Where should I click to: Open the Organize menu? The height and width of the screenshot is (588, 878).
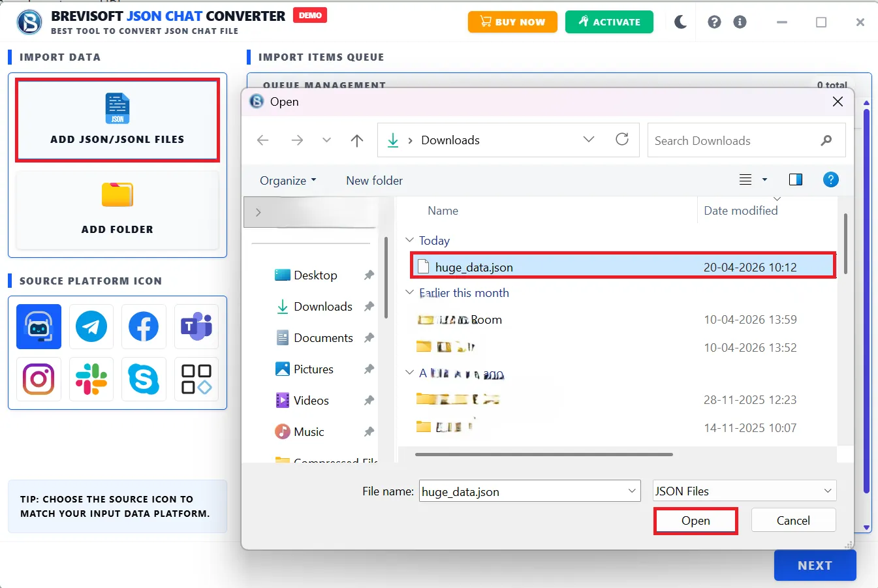click(x=288, y=181)
